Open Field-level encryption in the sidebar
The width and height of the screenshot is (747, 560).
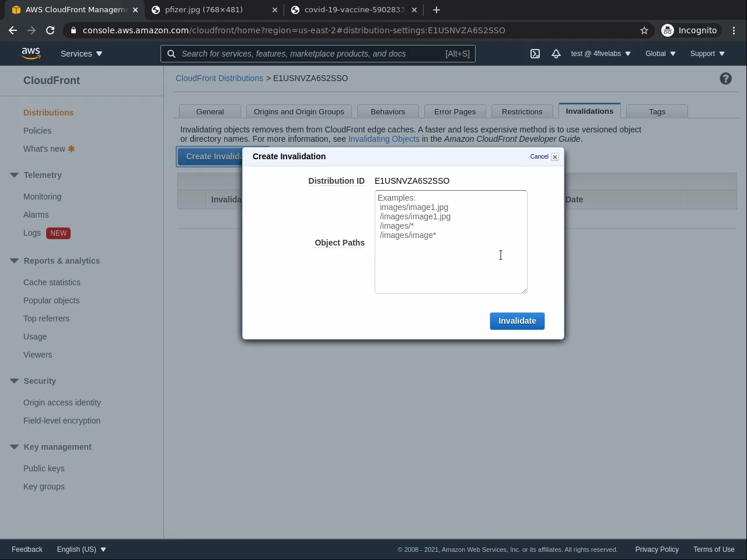coord(62,421)
